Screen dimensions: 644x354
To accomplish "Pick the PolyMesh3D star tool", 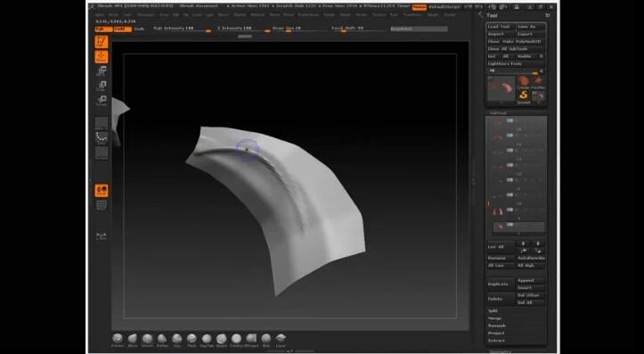I will (538, 83).
